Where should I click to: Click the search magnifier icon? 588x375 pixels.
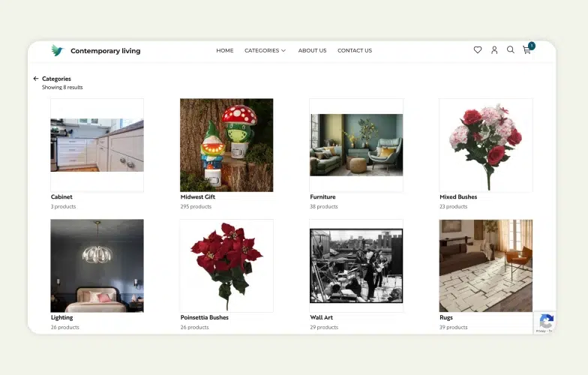point(511,50)
